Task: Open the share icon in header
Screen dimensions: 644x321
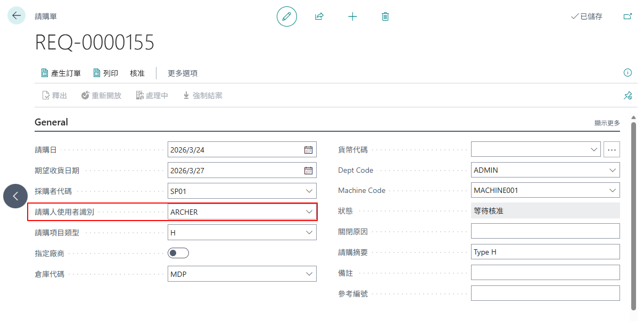Action: (319, 16)
